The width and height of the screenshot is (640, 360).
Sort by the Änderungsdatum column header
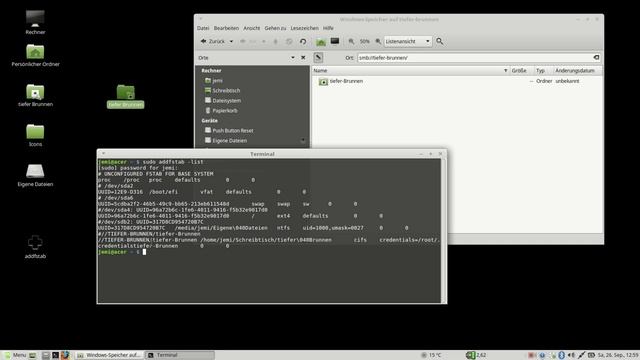click(x=577, y=71)
